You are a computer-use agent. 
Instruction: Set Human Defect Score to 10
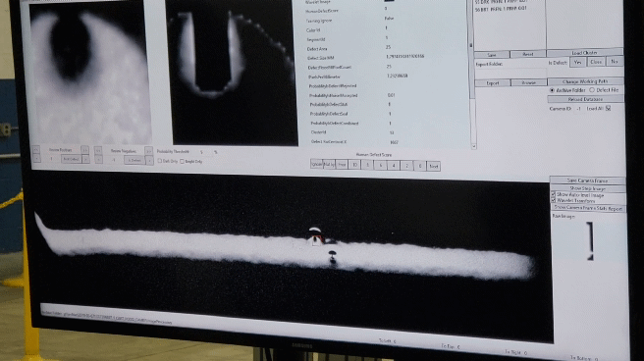click(x=354, y=165)
